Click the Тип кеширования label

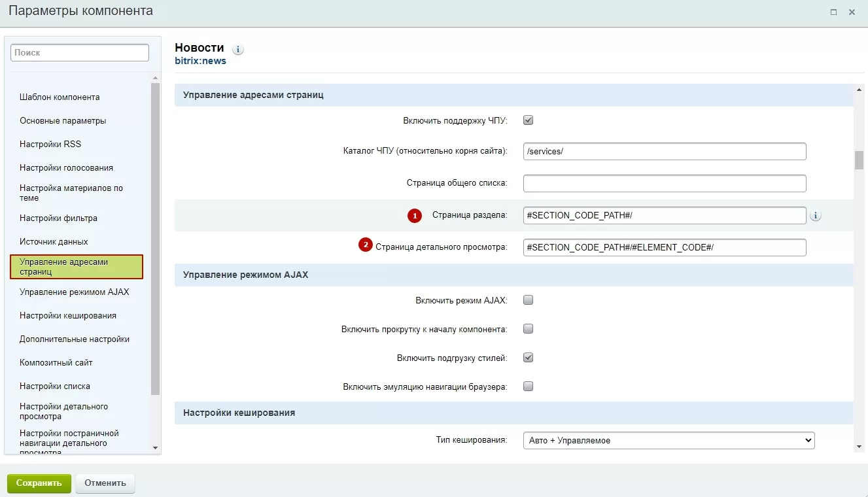click(472, 440)
